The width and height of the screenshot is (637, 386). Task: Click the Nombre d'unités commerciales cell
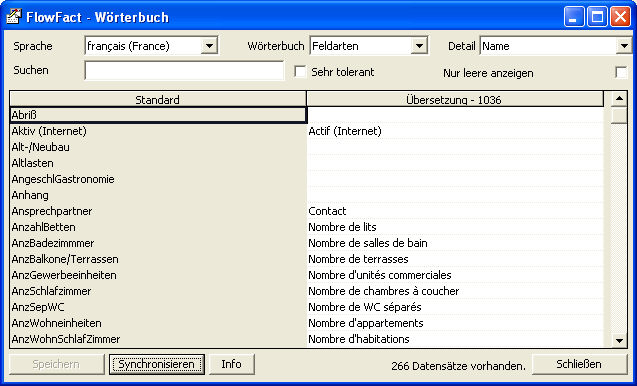coord(455,275)
